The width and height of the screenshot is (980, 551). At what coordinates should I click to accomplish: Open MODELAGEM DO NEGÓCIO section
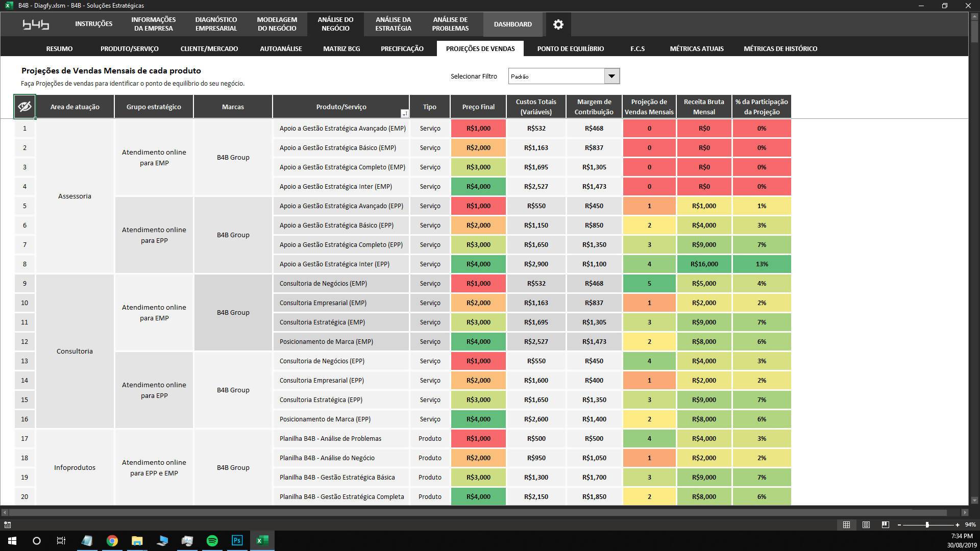[x=277, y=24]
